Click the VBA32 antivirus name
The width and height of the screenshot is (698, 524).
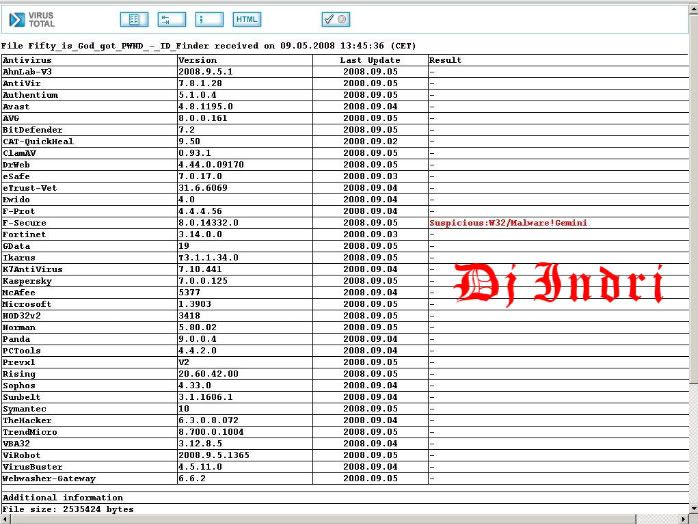pos(16,443)
